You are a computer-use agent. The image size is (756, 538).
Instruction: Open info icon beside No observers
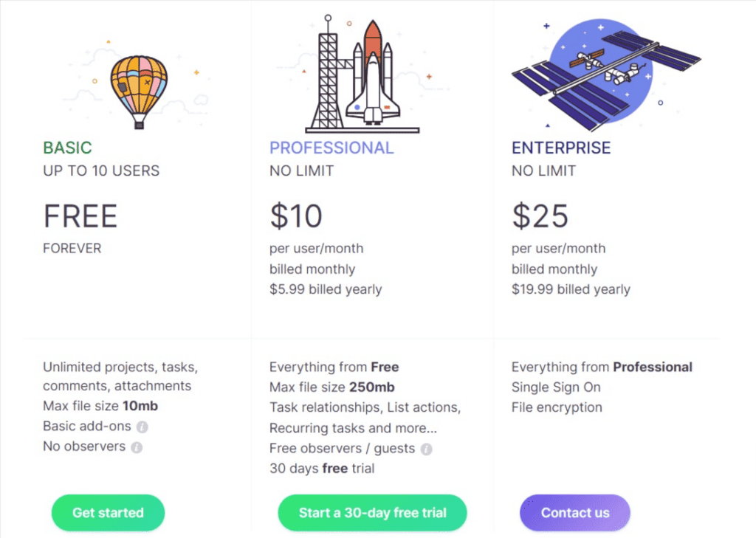click(137, 447)
